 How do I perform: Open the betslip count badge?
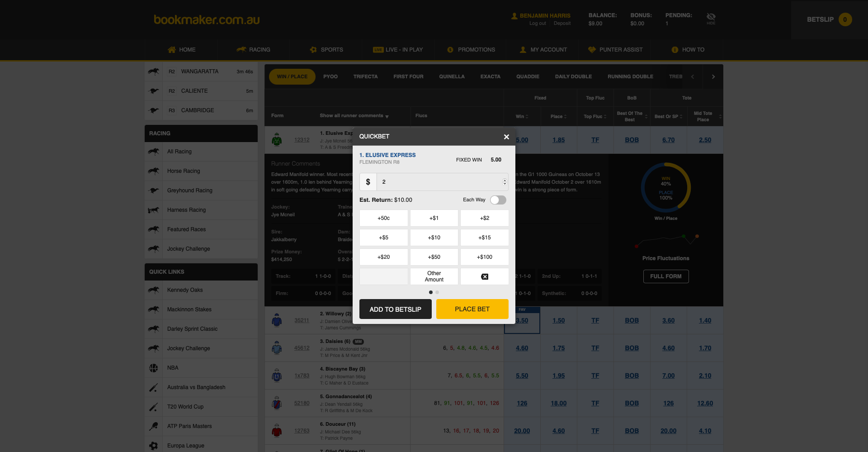coord(845,19)
